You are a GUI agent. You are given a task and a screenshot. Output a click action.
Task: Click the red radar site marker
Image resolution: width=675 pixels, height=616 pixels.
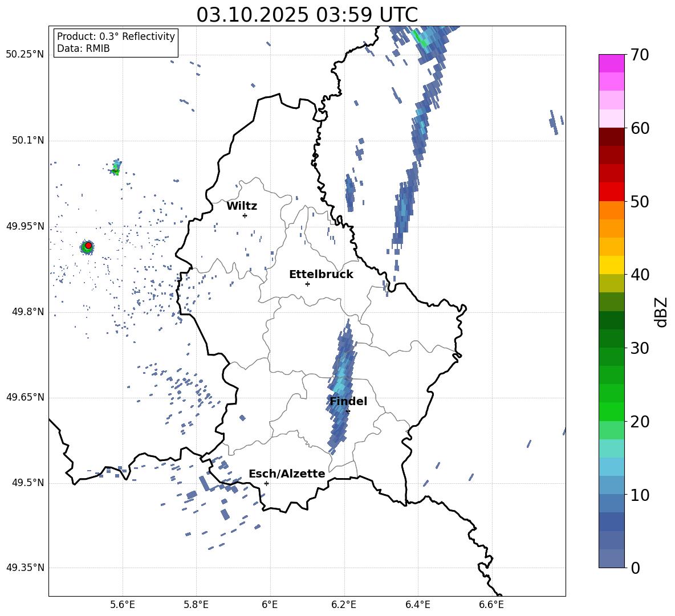point(88,246)
